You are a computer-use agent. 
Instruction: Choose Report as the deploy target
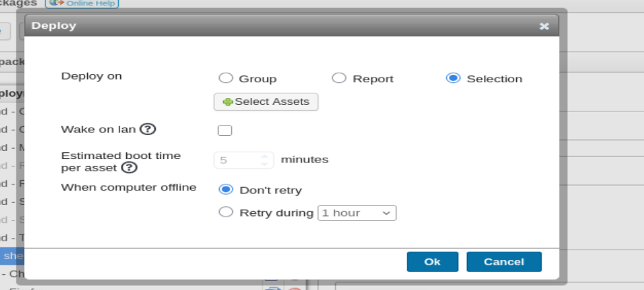coord(339,78)
